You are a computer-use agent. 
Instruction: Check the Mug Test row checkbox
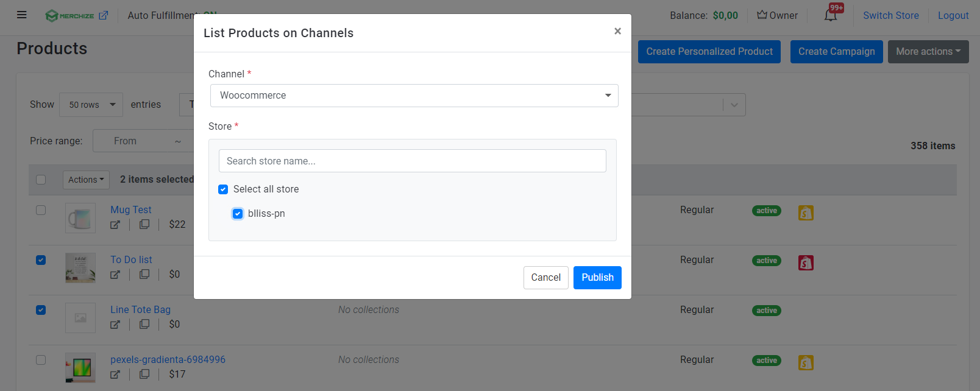41,210
